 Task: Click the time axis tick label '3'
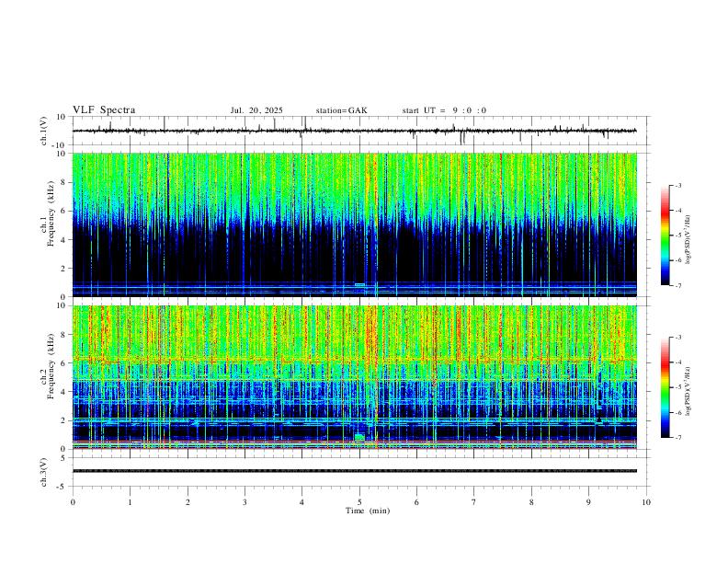[x=245, y=502]
